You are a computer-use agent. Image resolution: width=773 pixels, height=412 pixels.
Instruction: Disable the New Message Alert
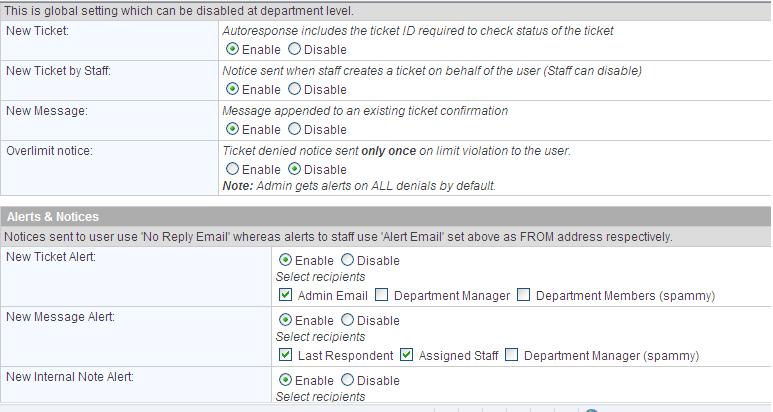click(348, 319)
